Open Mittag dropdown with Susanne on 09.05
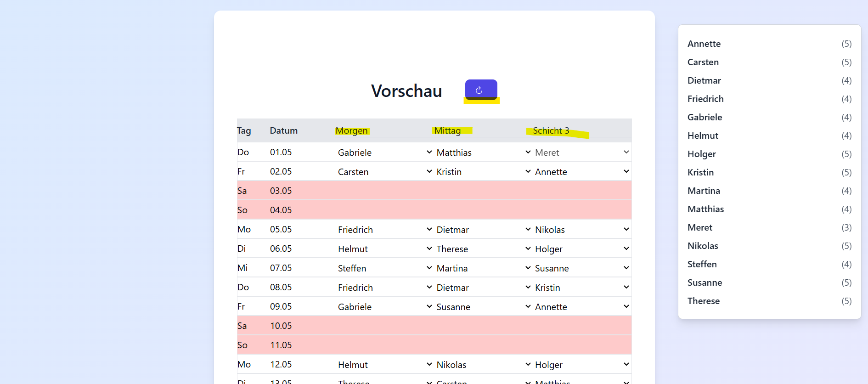Viewport: 868px width, 384px height. point(483,307)
